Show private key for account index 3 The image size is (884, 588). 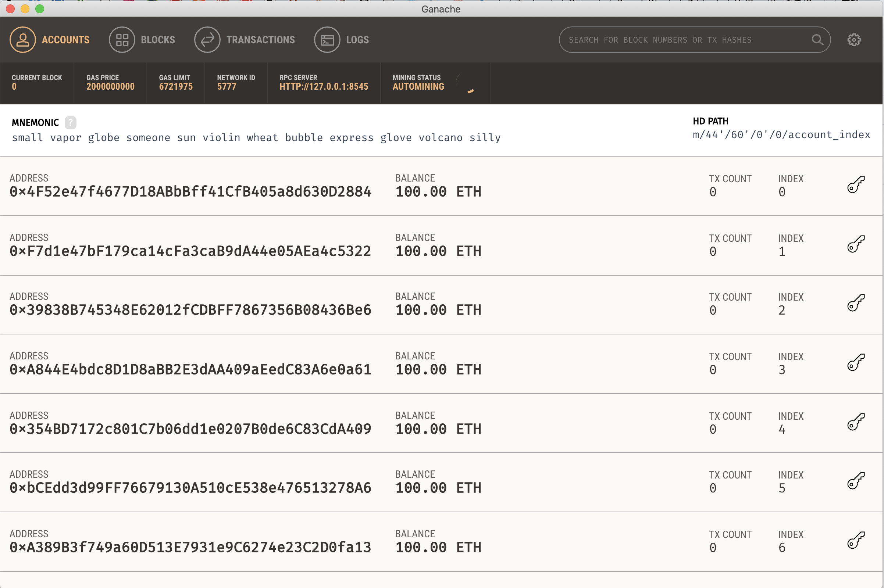click(856, 363)
